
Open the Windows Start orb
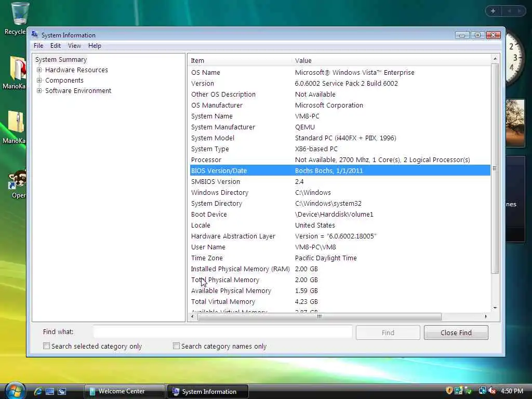[x=15, y=390]
